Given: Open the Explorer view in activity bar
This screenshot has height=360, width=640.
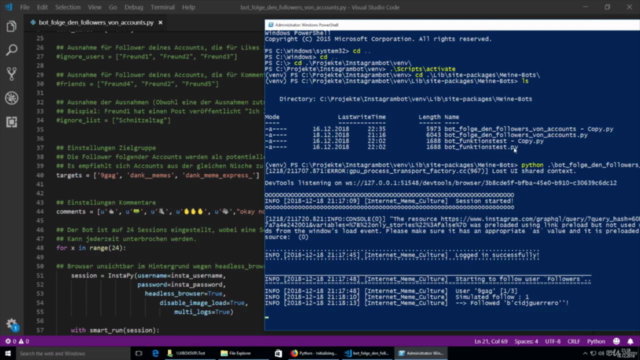Looking at the screenshot, I should (x=11, y=27).
